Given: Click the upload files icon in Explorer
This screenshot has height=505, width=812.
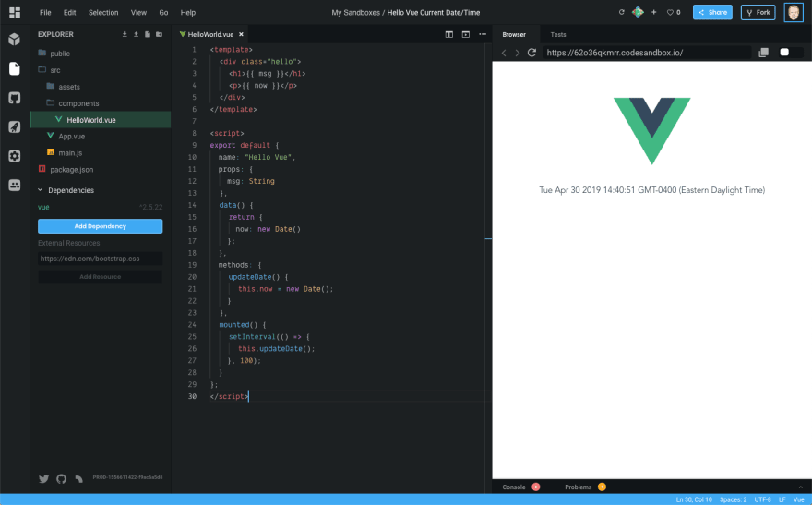Looking at the screenshot, I should (137, 34).
